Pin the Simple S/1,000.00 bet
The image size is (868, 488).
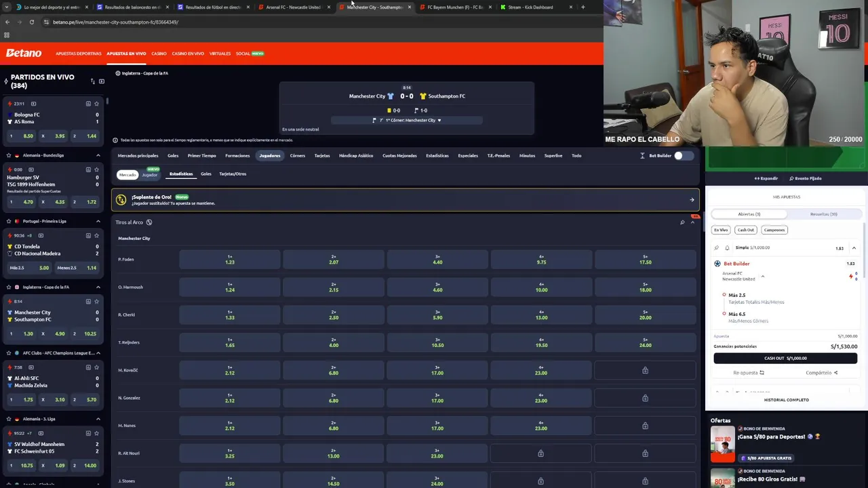tap(717, 248)
